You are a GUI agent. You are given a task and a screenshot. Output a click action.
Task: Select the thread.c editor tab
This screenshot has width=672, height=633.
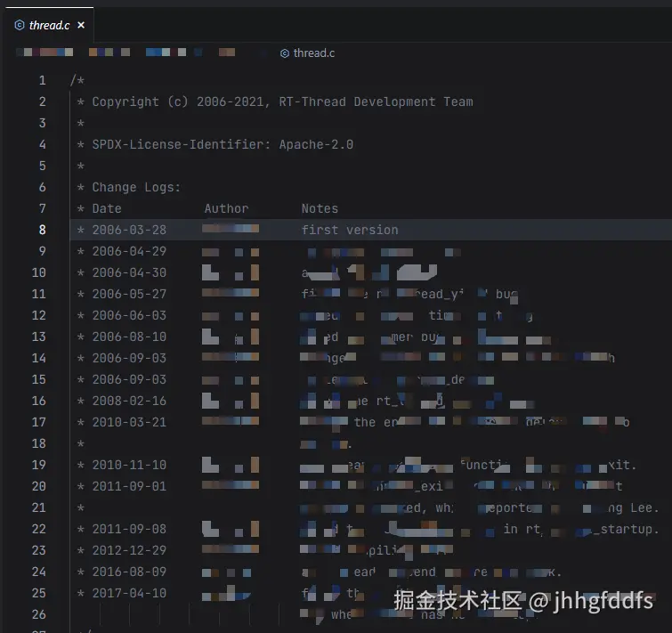[x=48, y=25]
